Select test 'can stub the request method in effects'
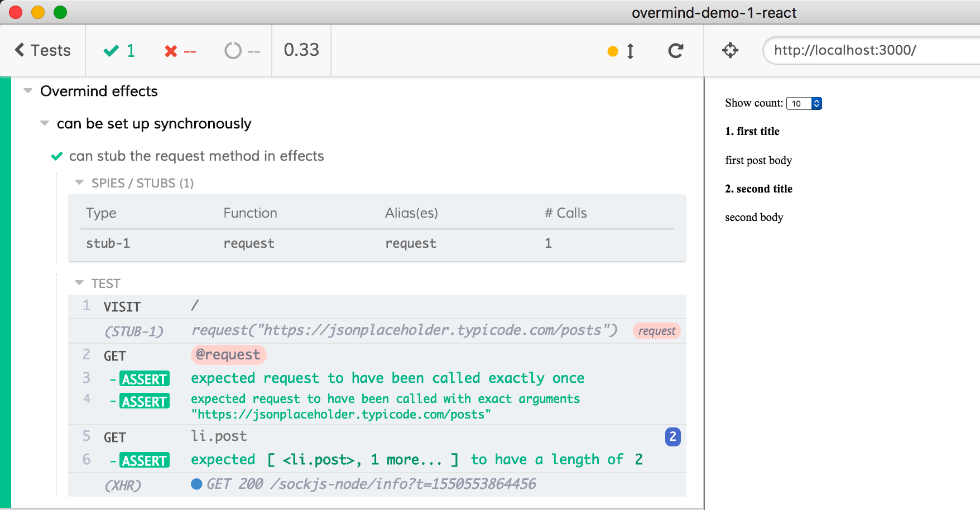Viewport: 980px width, 510px height. click(x=196, y=156)
